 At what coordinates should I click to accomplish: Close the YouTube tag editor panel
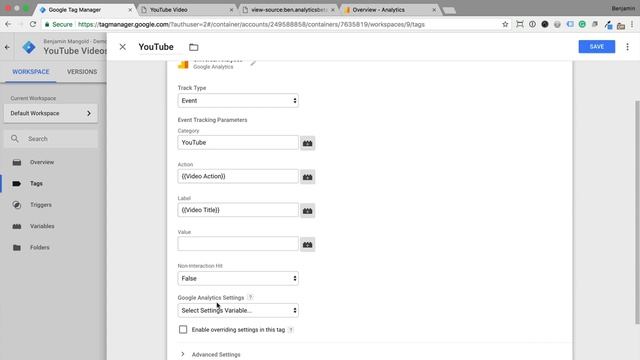[x=122, y=47]
